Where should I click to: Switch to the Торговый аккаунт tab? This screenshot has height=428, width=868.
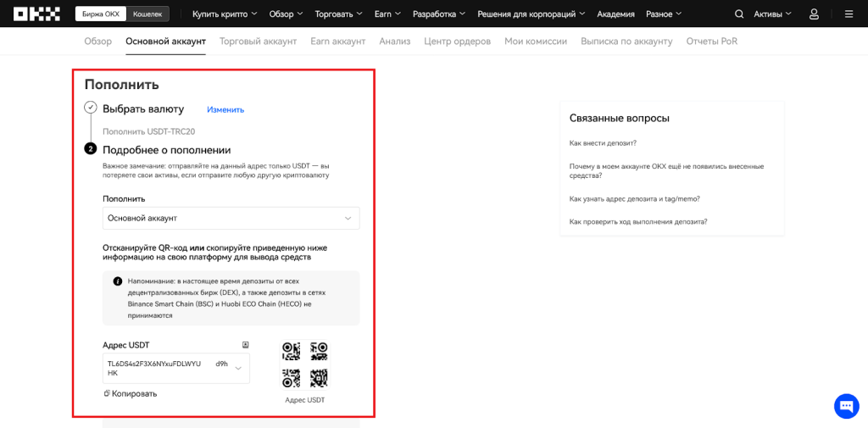pyautogui.click(x=258, y=42)
